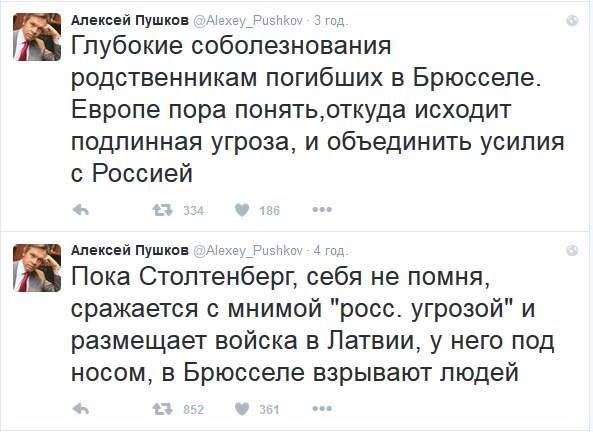Reply to the Brussels condolences tweet

(81, 210)
